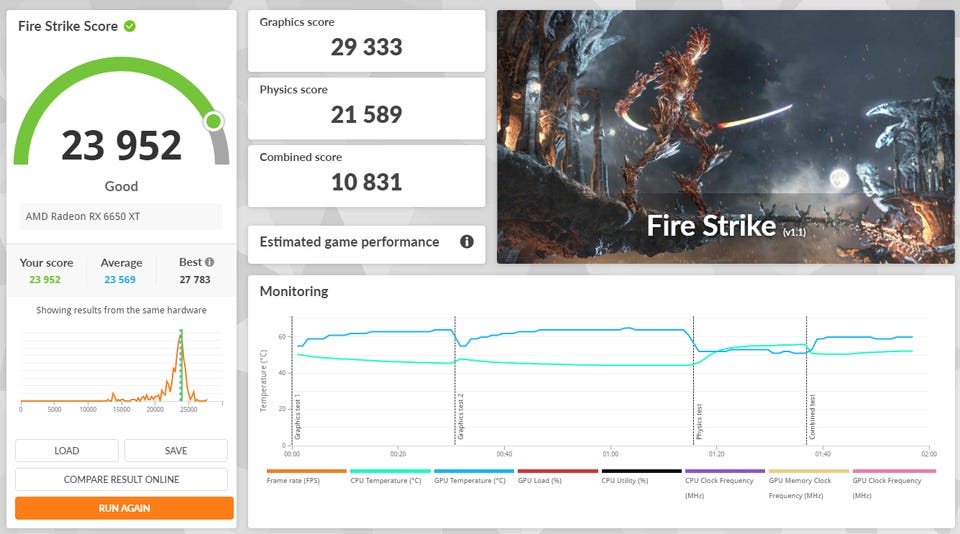Click the Fire Strike preview image
This screenshot has height=534, width=960.
click(726, 137)
